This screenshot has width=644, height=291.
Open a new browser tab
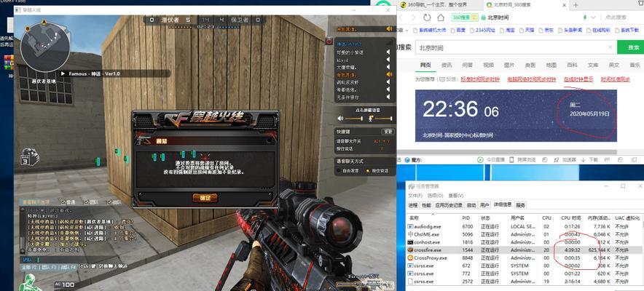pyautogui.click(x=576, y=5)
